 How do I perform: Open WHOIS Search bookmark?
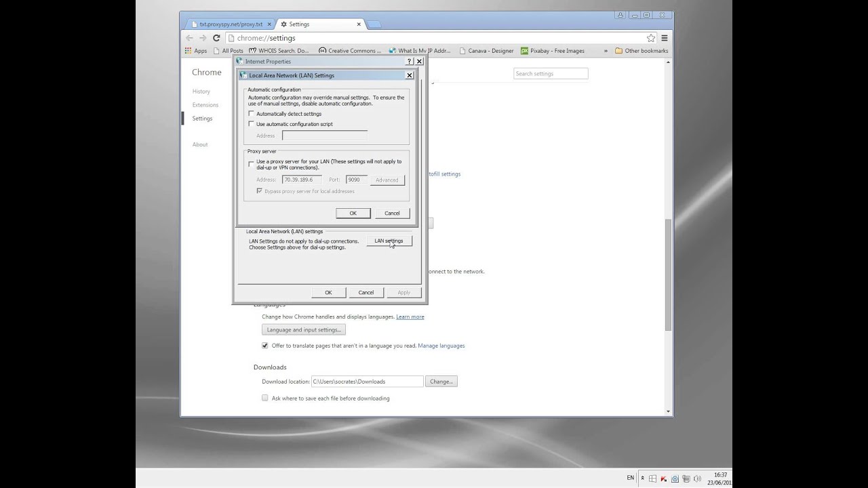click(x=279, y=51)
